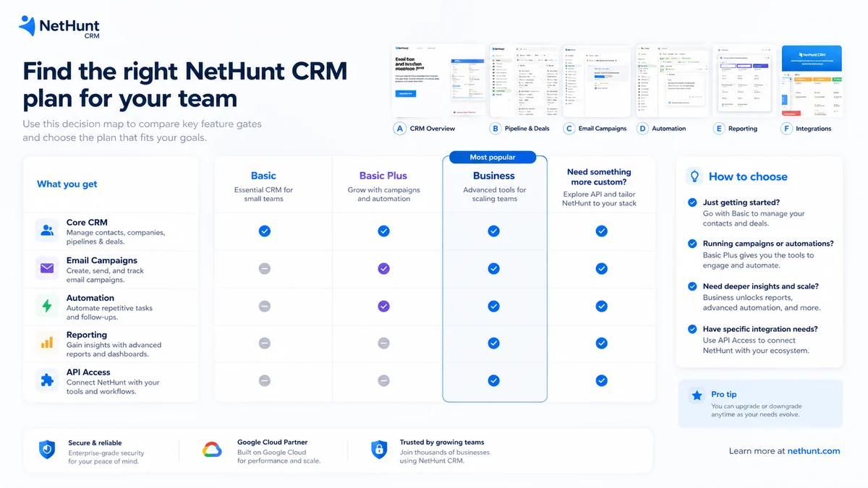Click the Google Cloud Partner logo
The width and height of the screenshot is (868, 488).
click(212, 450)
